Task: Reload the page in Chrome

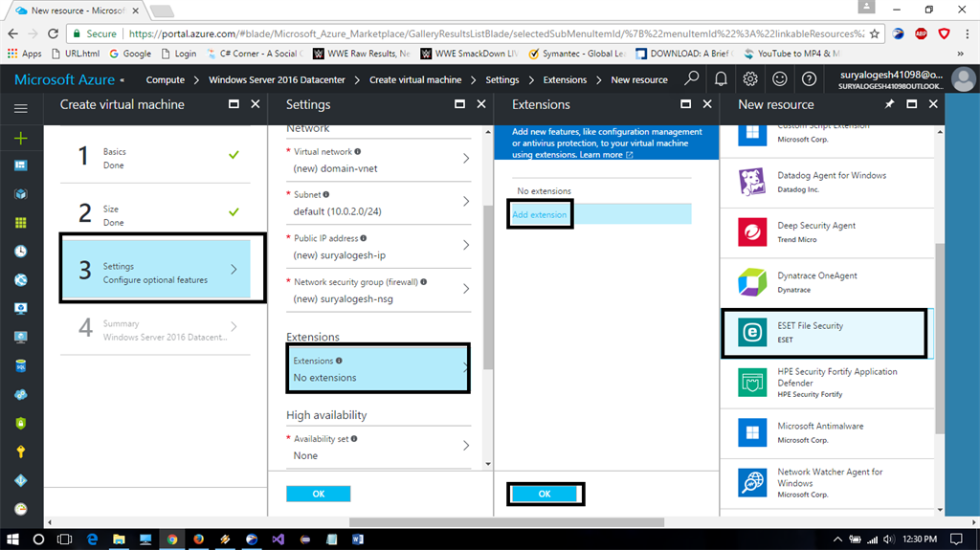Action: click(x=54, y=33)
